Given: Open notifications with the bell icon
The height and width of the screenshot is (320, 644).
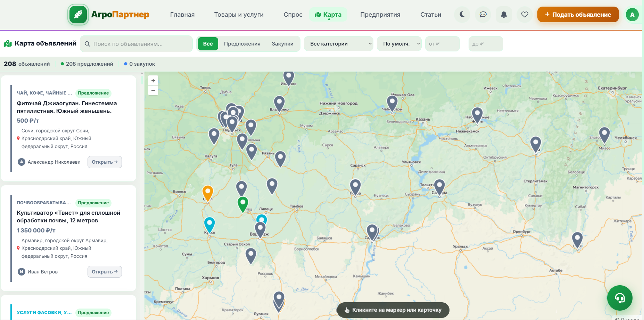Looking at the screenshot, I should [x=504, y=15].
